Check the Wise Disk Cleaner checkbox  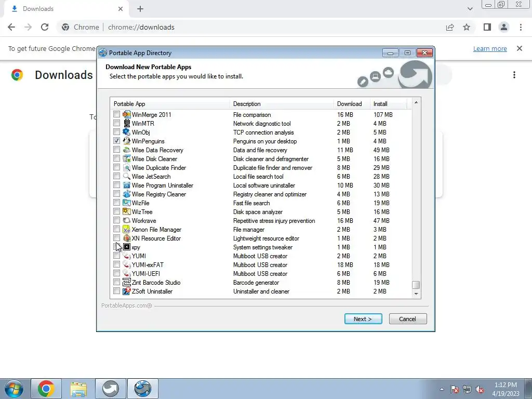[x=117, y=158]
